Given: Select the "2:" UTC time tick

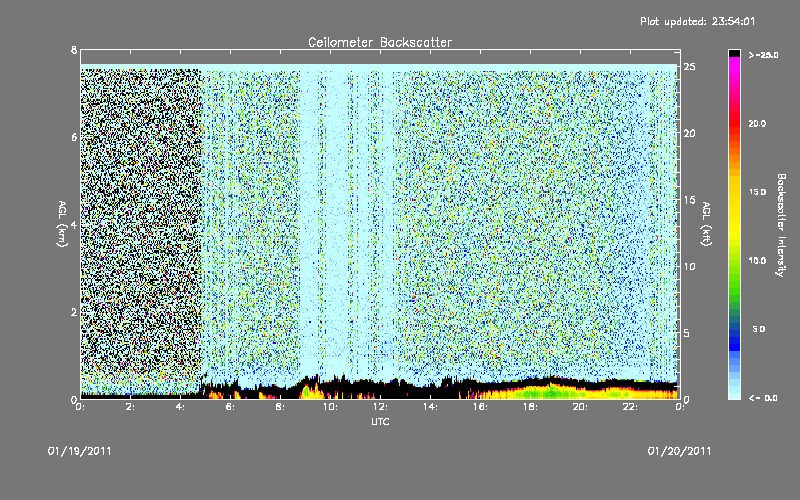Looking at the screenshot, I should pyautogui.click(x=130, y=407).
